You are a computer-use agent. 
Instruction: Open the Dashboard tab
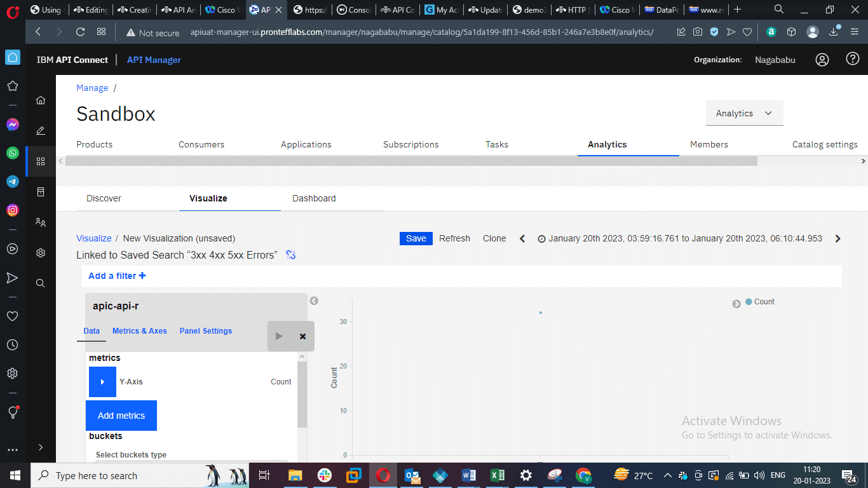(x=314, y=198)
